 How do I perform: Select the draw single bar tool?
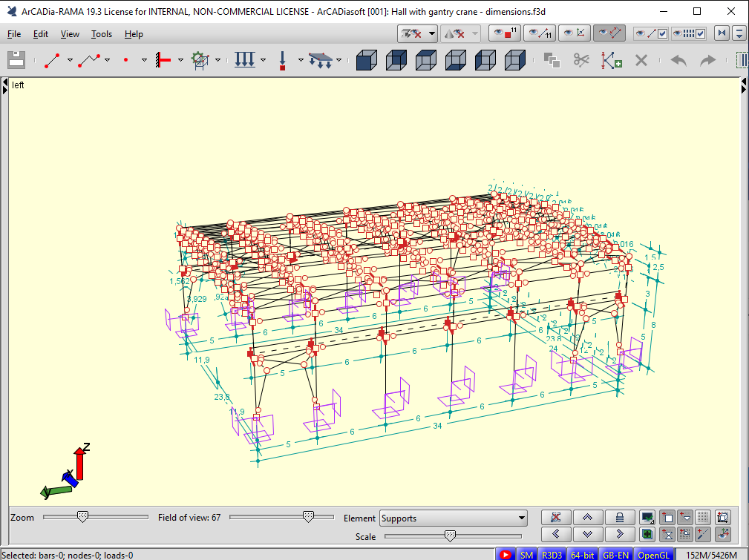tap(52, 61)
